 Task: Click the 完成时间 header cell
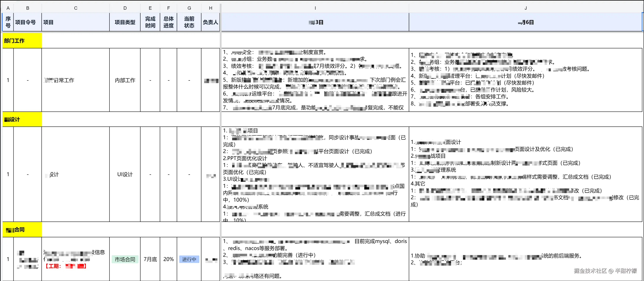pyautogui.click(x=150, y=22)
